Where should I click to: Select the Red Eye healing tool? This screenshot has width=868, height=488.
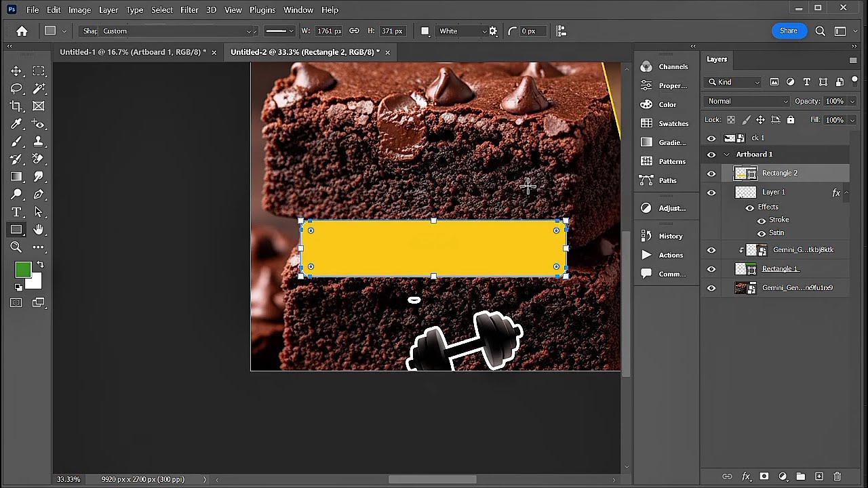(39, 124)
